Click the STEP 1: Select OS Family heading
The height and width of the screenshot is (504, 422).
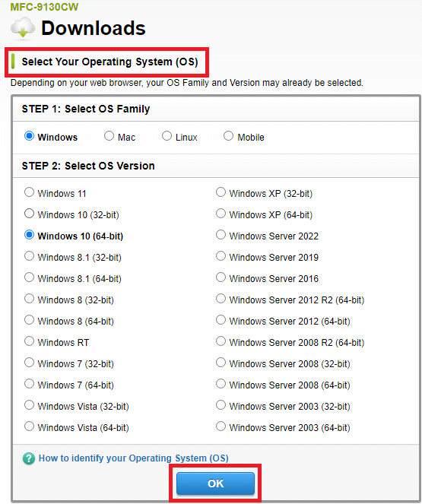(86, 109)
